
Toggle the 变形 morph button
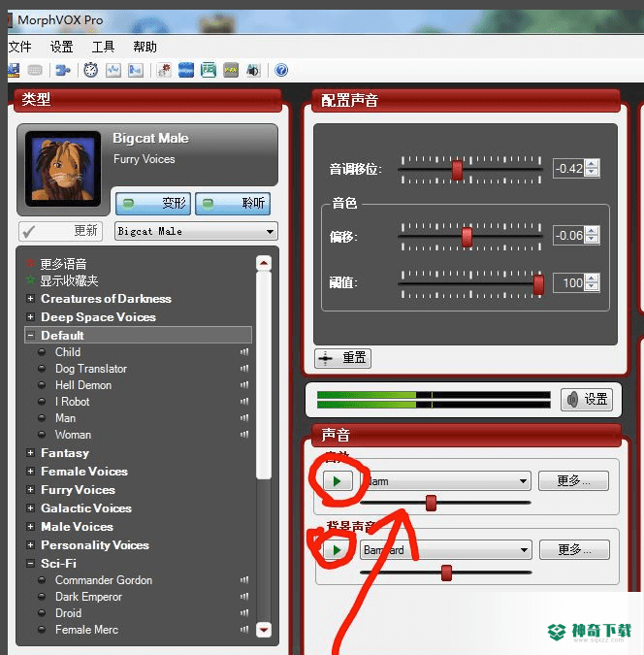coord(153,204)
